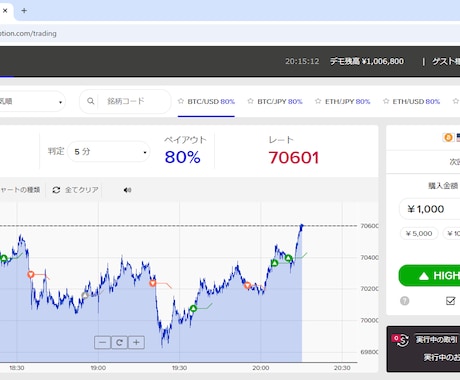Click 全てクリア to clear all
460x380 pixels.
[82, 190]
